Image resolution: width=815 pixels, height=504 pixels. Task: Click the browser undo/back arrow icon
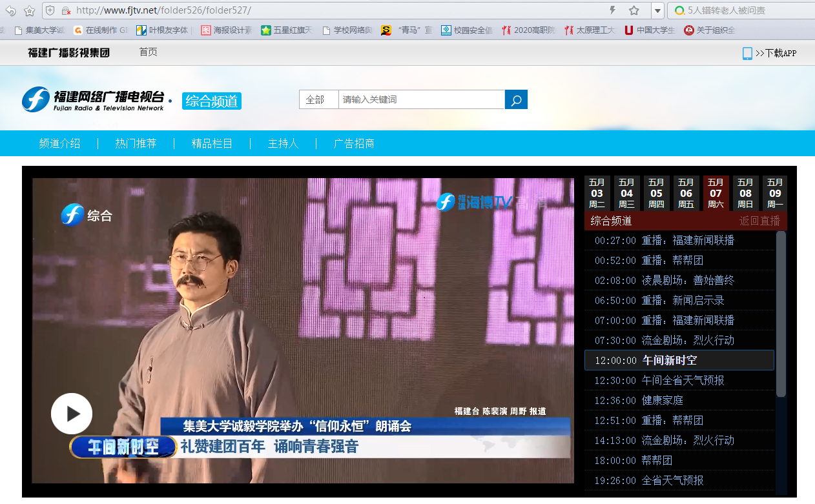pos(10,10)
